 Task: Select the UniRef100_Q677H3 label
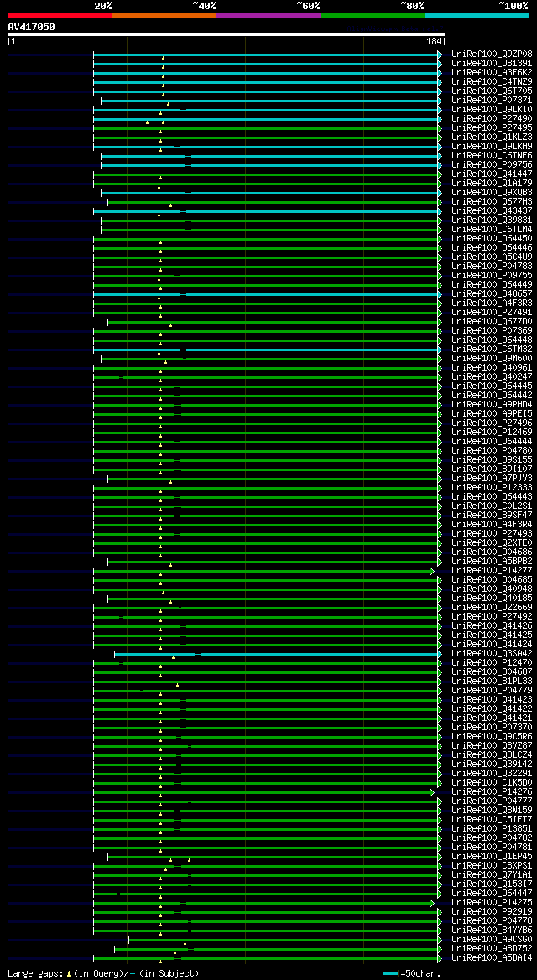[492, 202]
